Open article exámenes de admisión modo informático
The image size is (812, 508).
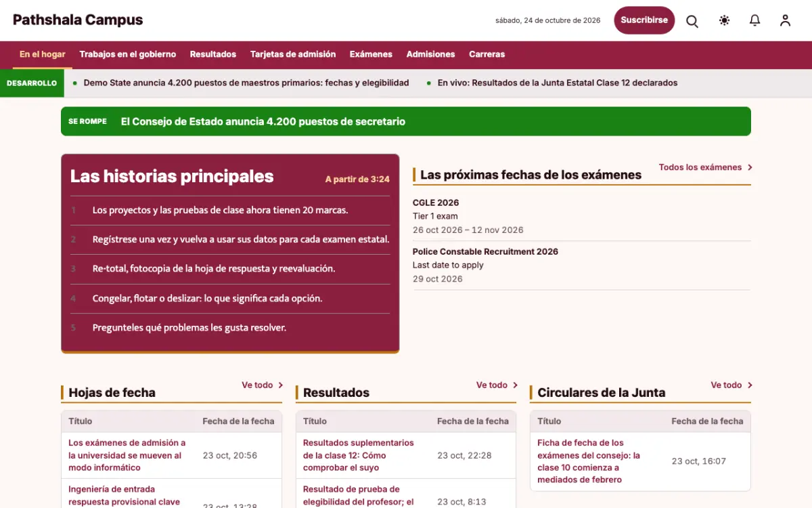click(x=127, y=455)
